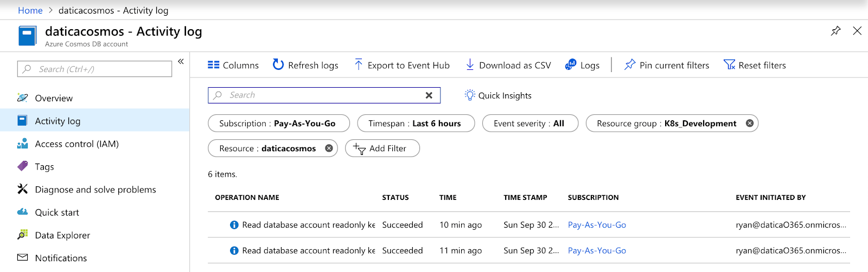Pin the blade using the pushpin icon
The height and width of the screenshot is (272, 868).
[835, 31]
